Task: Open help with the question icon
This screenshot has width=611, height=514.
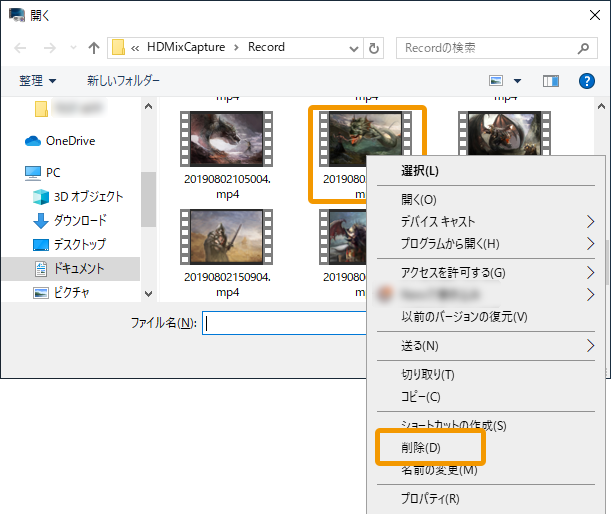Action: 586,81
